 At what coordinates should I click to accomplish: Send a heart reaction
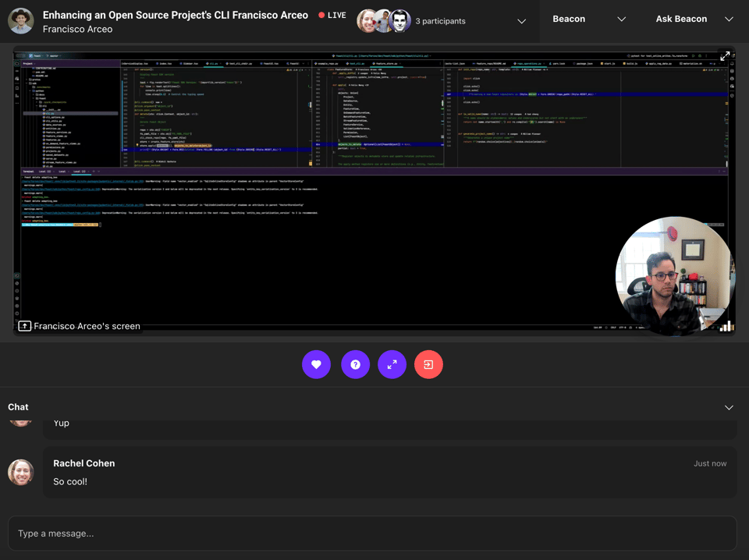pyautogui.click(x=316, y=364)
